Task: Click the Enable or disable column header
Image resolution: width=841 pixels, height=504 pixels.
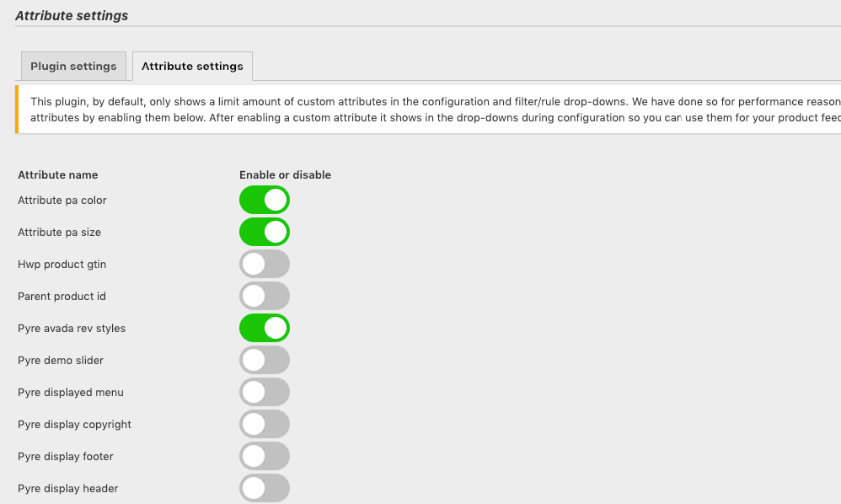Action: pyautogui.click(x=286, y=174)
